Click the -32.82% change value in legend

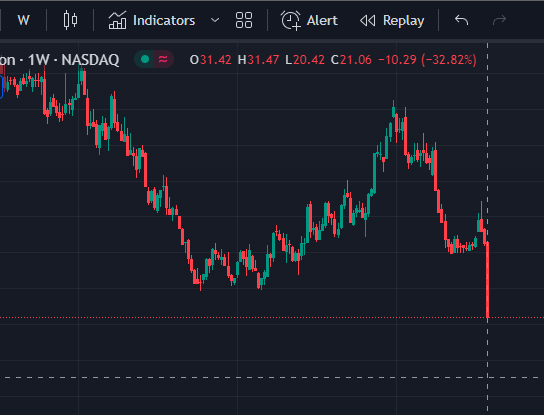pos(449,60)
